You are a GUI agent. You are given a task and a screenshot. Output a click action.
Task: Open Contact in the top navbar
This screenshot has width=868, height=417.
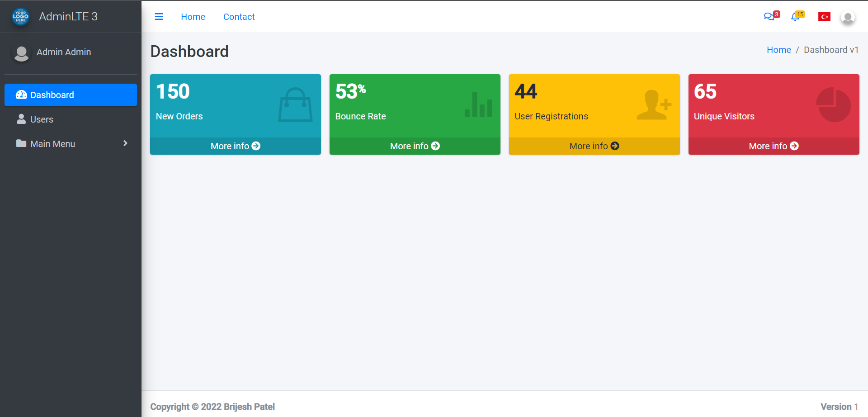click(239, 17)
